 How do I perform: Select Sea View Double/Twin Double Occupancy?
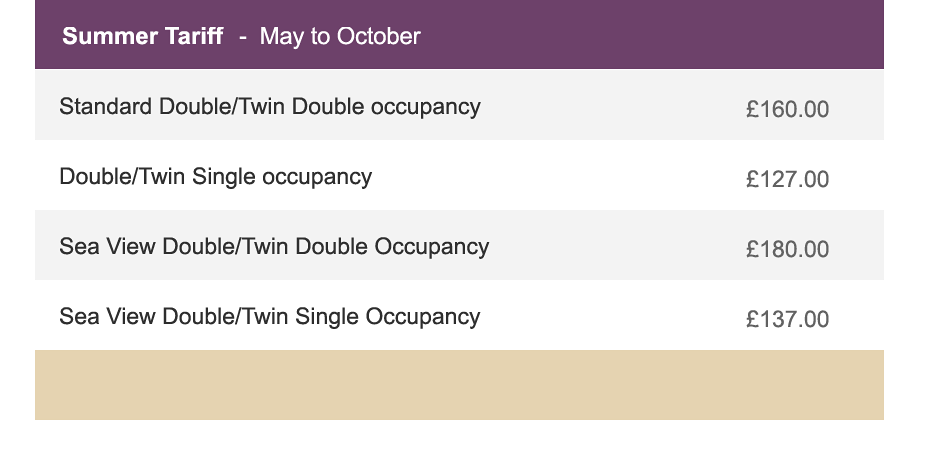[274, 247]
